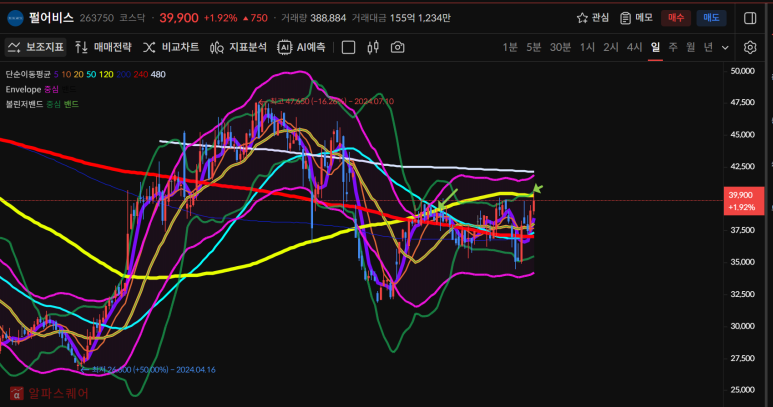Viewport: 773px width, 407px height.
Task: Select the 5분 timeframe
Action: [533, 47]
